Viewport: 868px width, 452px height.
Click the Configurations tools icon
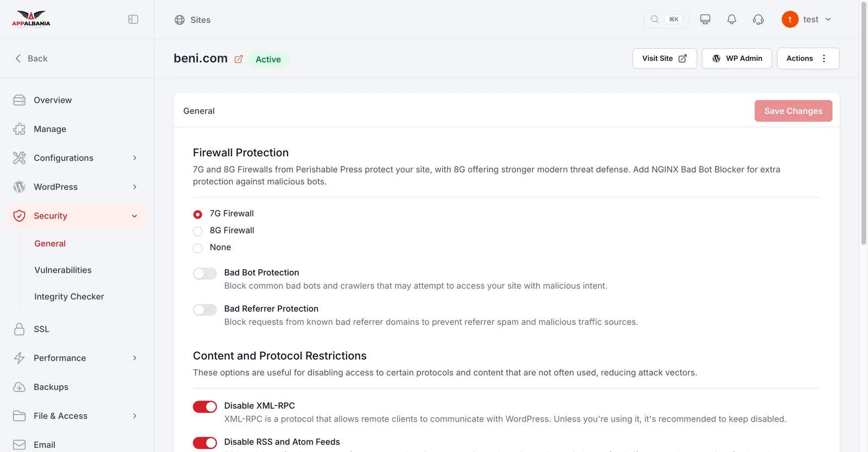pyautogui.click(x=20, y=158)
